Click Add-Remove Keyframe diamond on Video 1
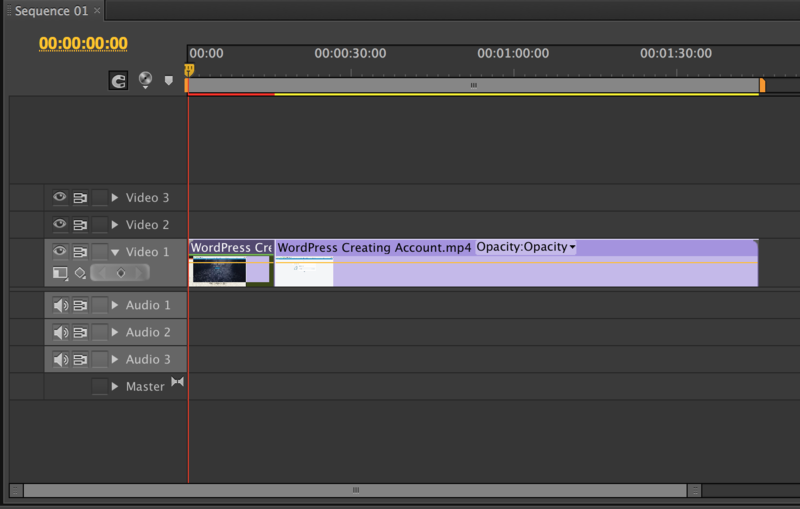 tap(120, 273)
